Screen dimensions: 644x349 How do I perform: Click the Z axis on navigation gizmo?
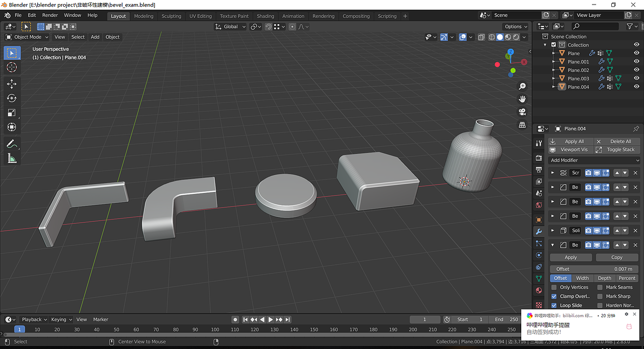tap(510, 52)
